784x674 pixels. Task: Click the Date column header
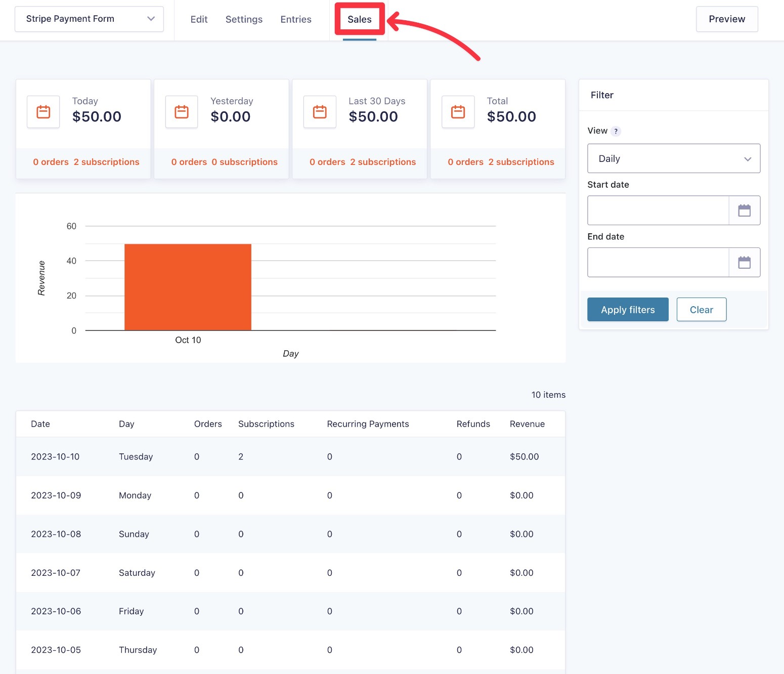[40, 424]
